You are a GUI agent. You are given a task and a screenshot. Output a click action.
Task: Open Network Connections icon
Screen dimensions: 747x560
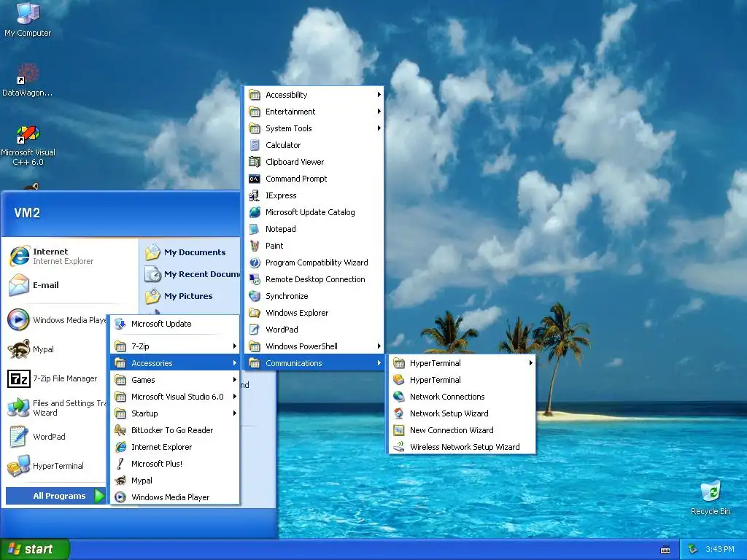462,397
